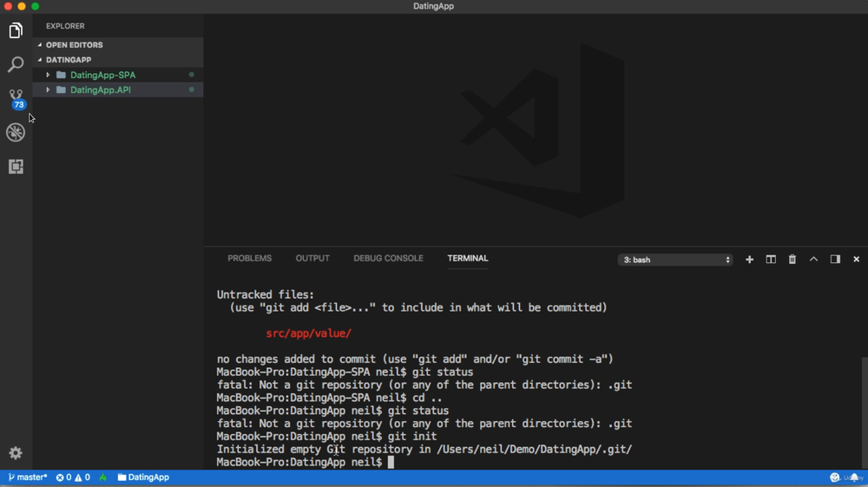Open errors and warnings count in status bar

pyautogui.click(x=73, y=477)
